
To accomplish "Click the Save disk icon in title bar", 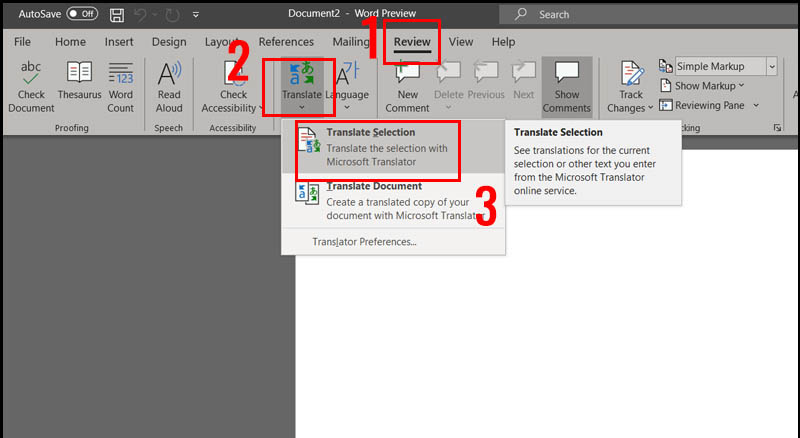I will [x=117, y=15].
